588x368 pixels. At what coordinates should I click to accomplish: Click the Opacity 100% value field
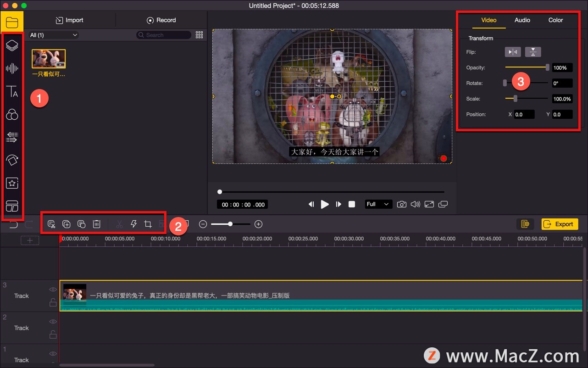[x=562, y=67]
